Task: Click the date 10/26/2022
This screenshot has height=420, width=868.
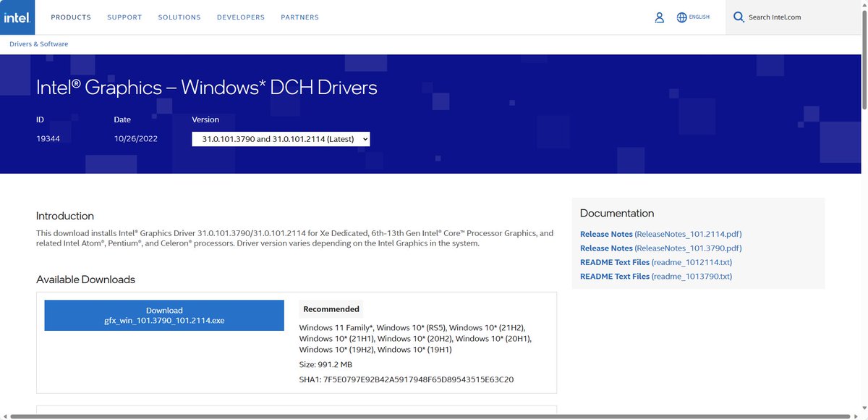Action: (135, 138)
